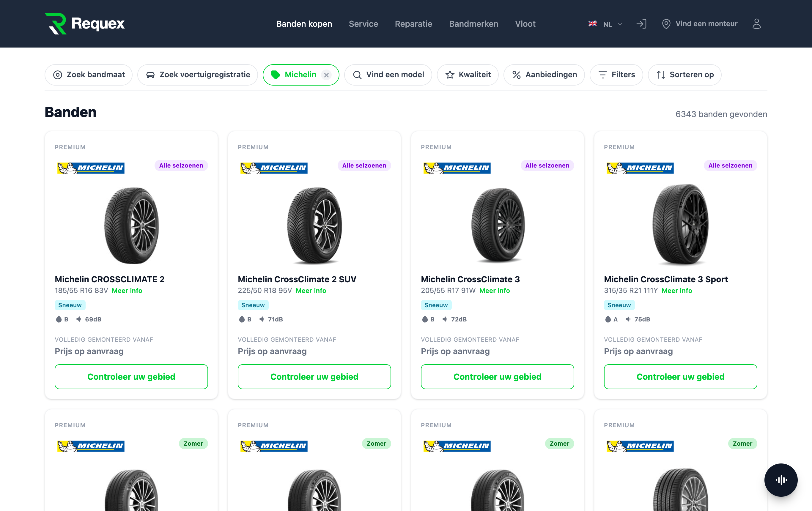
Task: Open the voice assistant floating button
Action: (780, 480)
